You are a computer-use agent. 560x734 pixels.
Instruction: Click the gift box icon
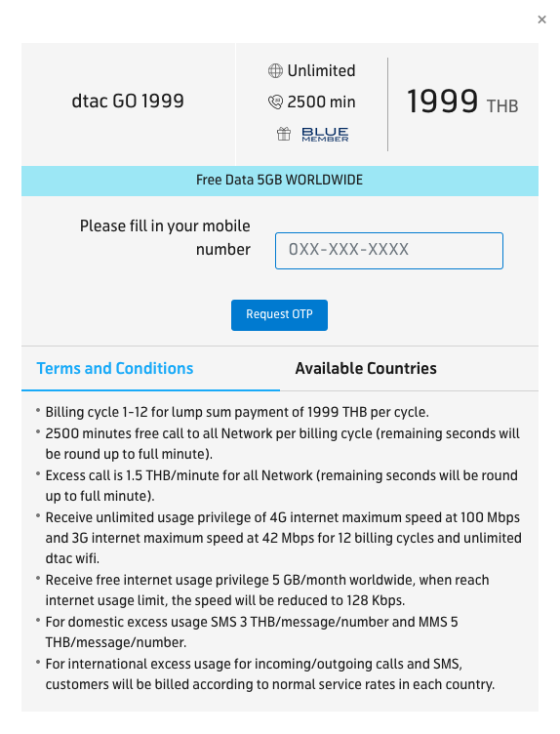coord(284,134)
